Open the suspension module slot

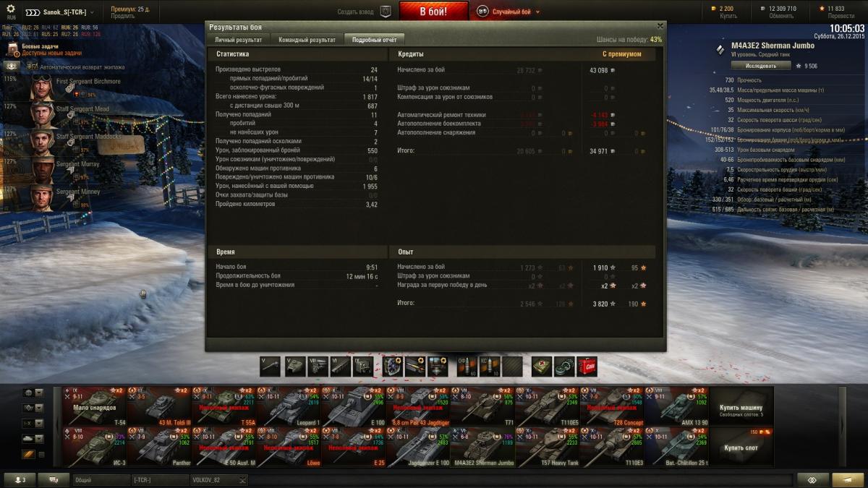point(340,367)
